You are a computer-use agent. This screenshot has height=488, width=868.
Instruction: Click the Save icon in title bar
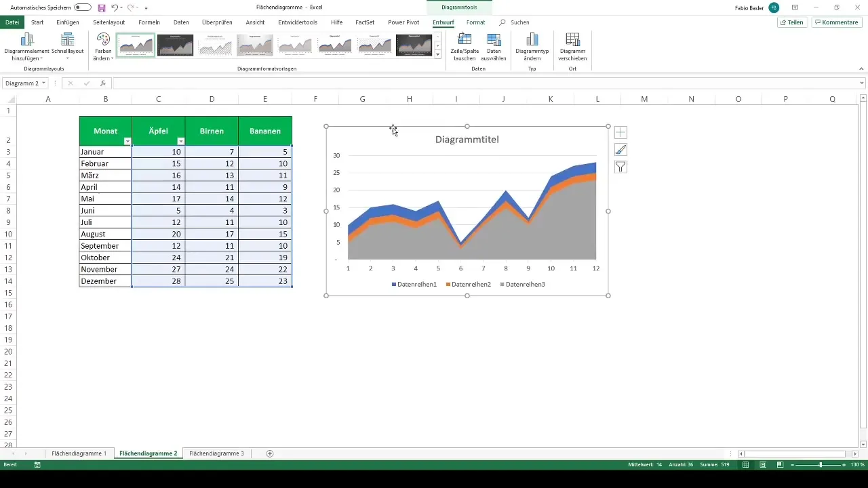pos(102,7)
